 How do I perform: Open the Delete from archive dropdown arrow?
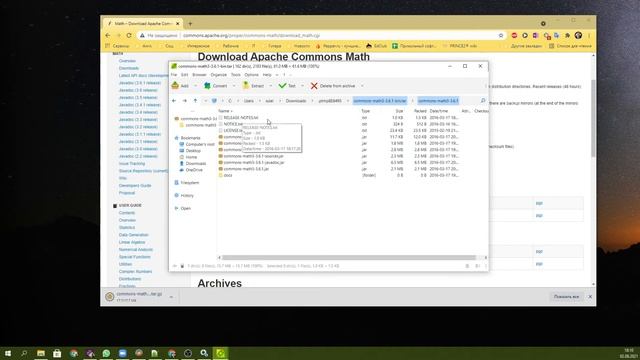tap(362, 86)
